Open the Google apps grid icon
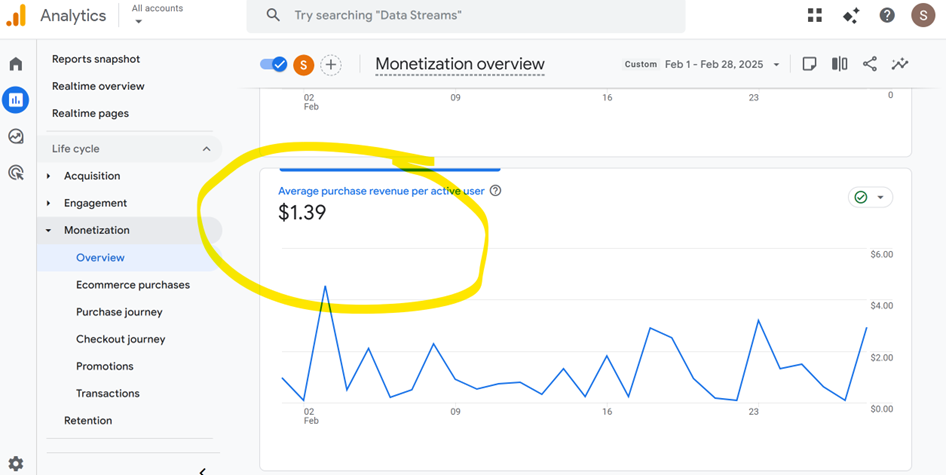Viewport: 946px width, 475px height. [815, 15]
